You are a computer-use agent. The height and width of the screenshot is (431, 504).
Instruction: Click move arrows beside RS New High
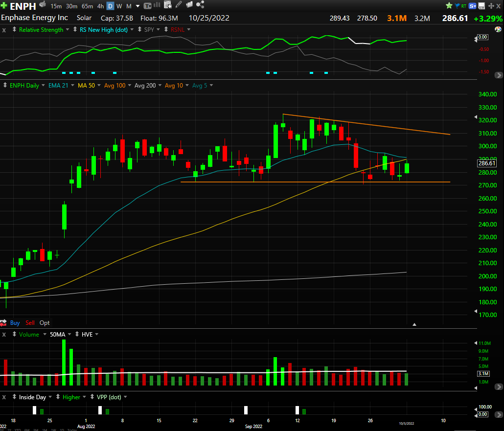tap(75, 29)
